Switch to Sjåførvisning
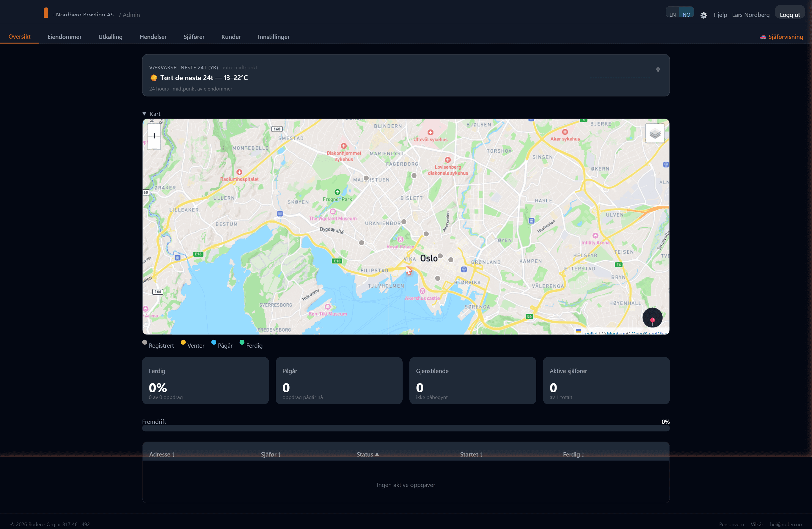Screen dimensions: 812x529 click(x=781, y=37)
